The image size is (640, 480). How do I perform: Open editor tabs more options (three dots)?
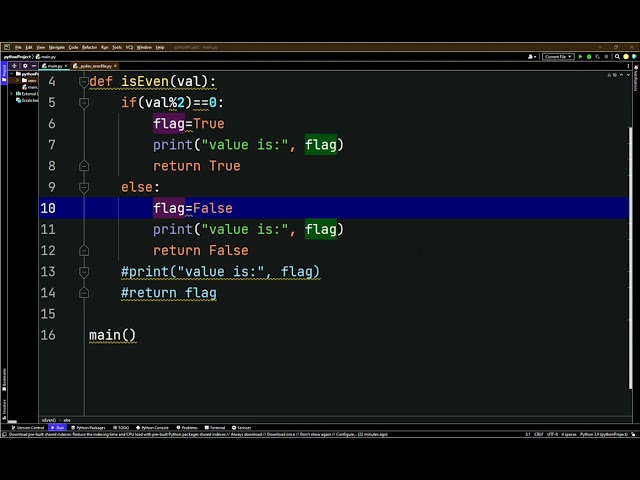[628, 66]
